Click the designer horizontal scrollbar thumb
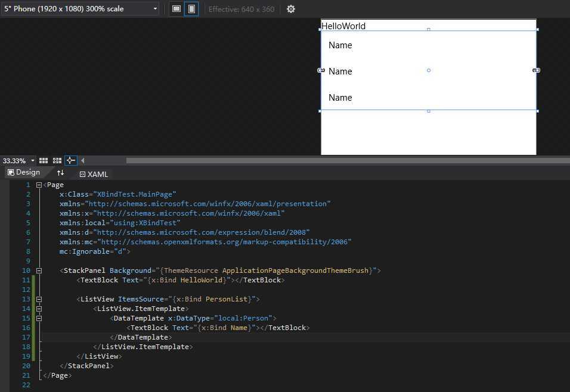Viewport: 570px width, 392px height. pyautogui.click(x=348, y=160)
